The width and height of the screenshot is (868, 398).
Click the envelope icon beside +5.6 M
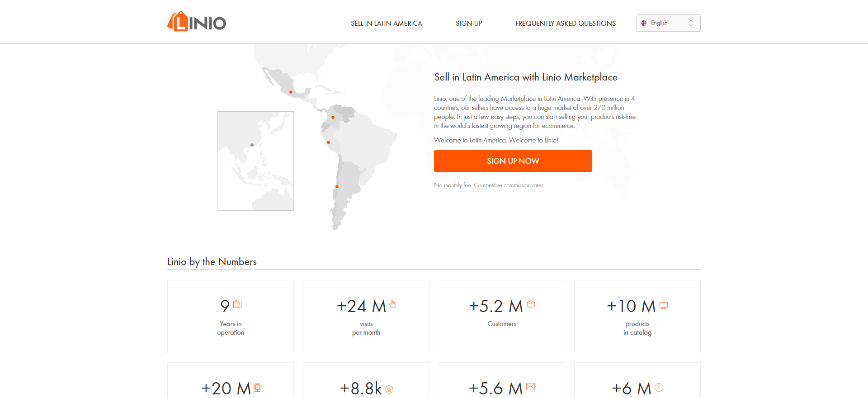pos(531,386)
